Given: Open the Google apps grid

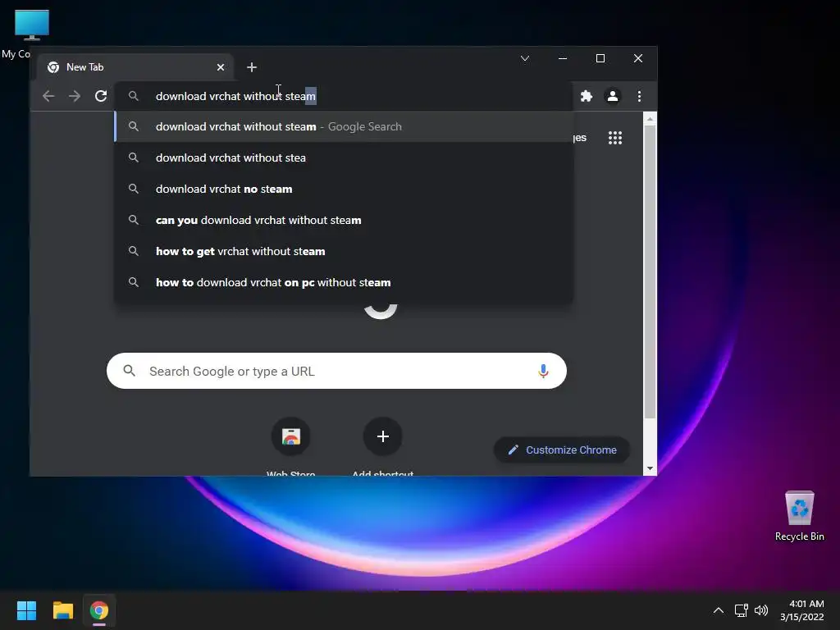Looking at the screenshot, I should [615, 138].
